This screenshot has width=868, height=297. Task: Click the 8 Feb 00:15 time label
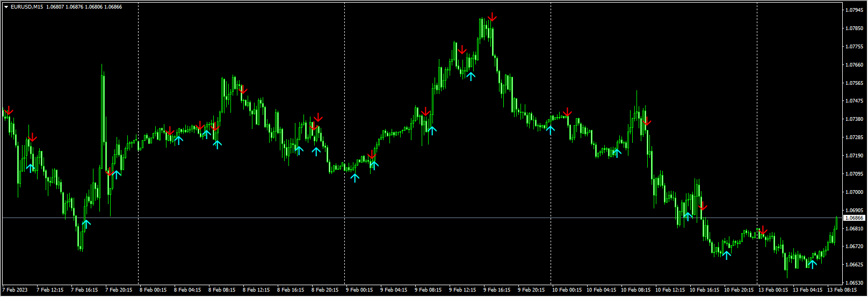tap(153, 290)
